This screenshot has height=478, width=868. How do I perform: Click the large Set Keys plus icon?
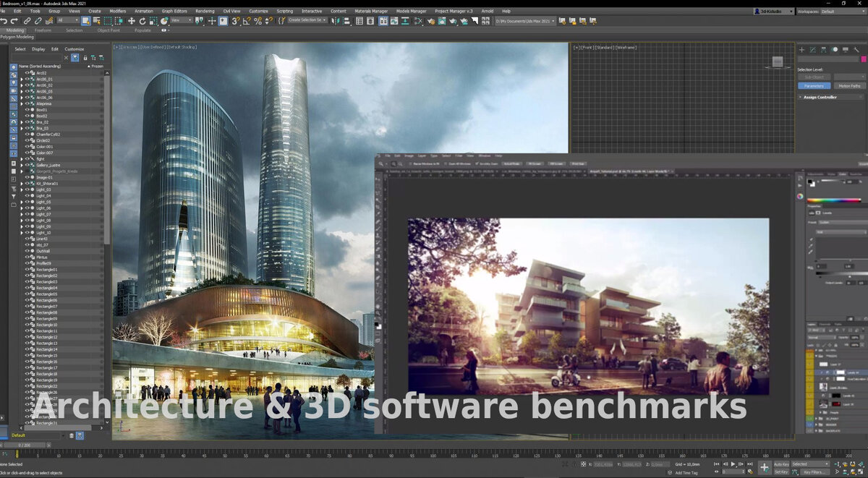pos(765,468)
